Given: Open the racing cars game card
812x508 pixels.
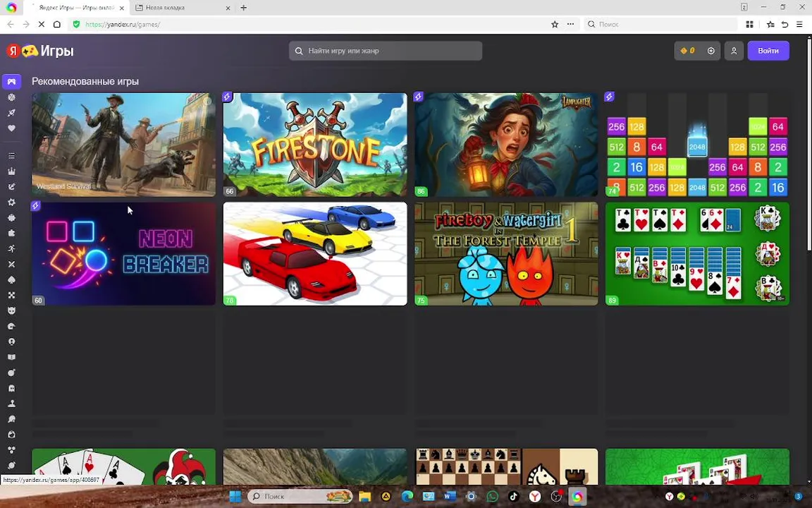Looking at the screenshot, I should pos(315,253).
